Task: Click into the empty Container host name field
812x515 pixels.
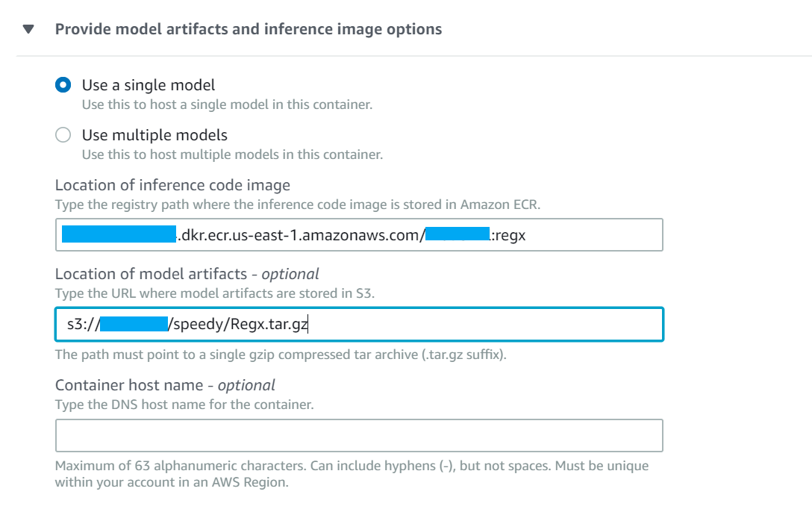Action: [x=359, y=435]
